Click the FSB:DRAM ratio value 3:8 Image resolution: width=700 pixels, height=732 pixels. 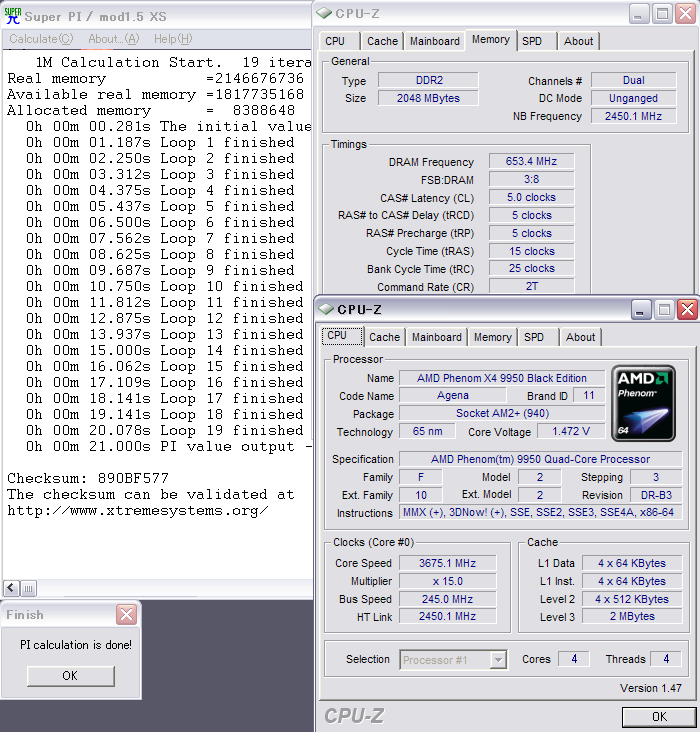[531, 179]
